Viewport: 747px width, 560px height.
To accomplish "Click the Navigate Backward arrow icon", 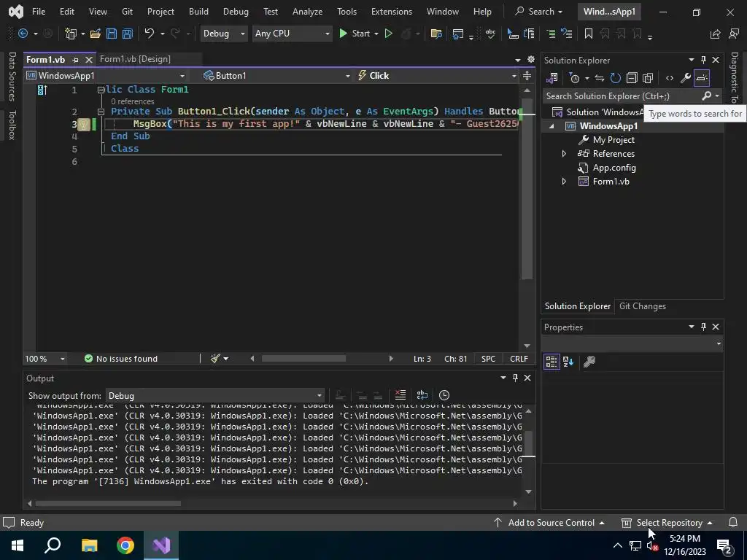I will [x=23, y=34].
